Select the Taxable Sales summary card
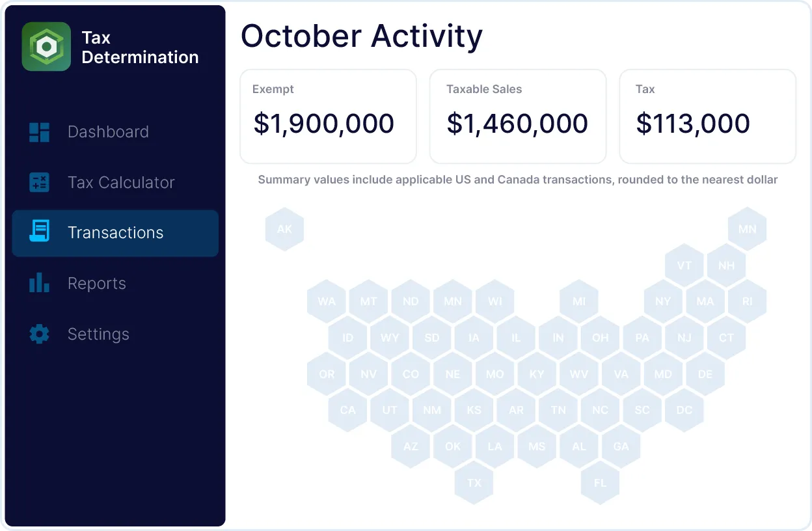 [518, 116]
